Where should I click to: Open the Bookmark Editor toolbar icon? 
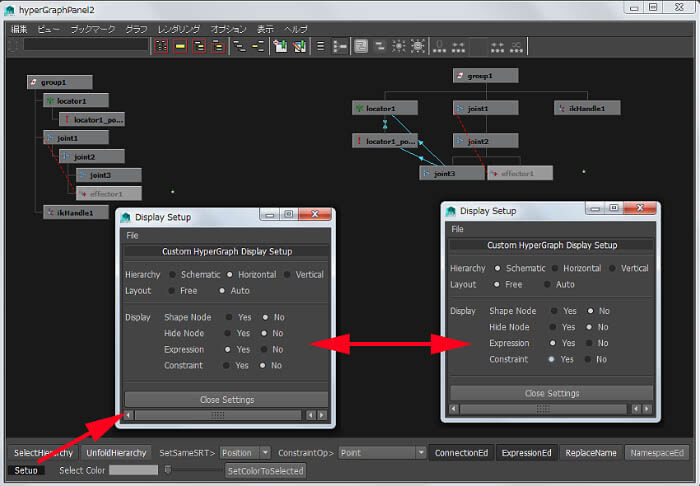(300, 46)
